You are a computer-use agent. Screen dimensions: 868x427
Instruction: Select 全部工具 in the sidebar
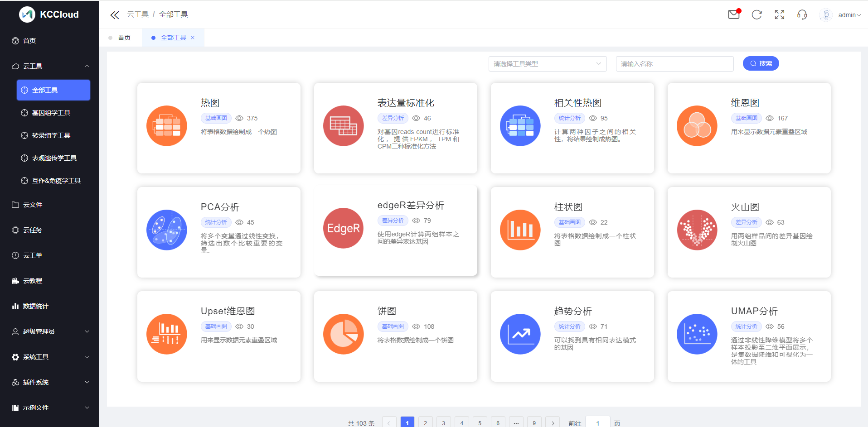[53, 90]
